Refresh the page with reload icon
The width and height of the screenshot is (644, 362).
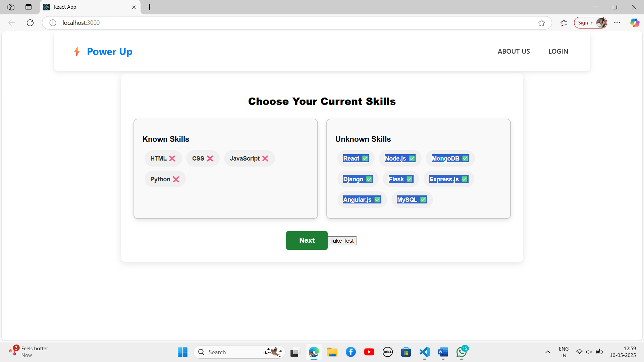tap(30, 23)
